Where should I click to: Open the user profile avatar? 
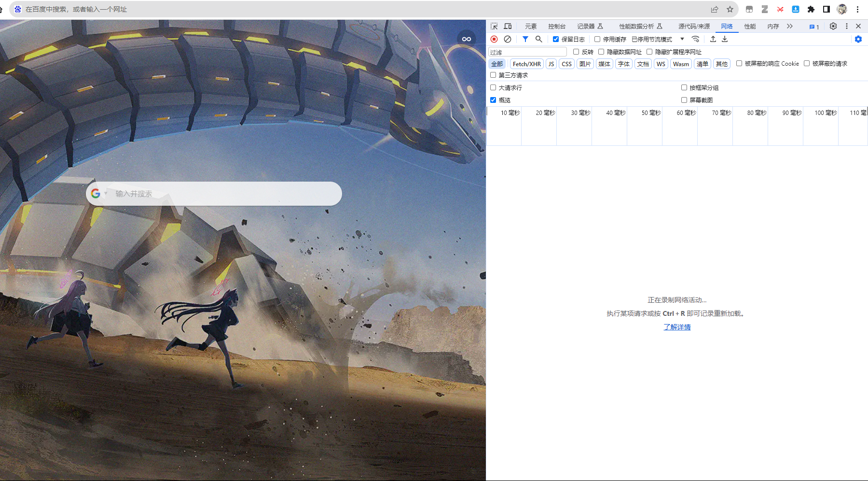[842, 9]
